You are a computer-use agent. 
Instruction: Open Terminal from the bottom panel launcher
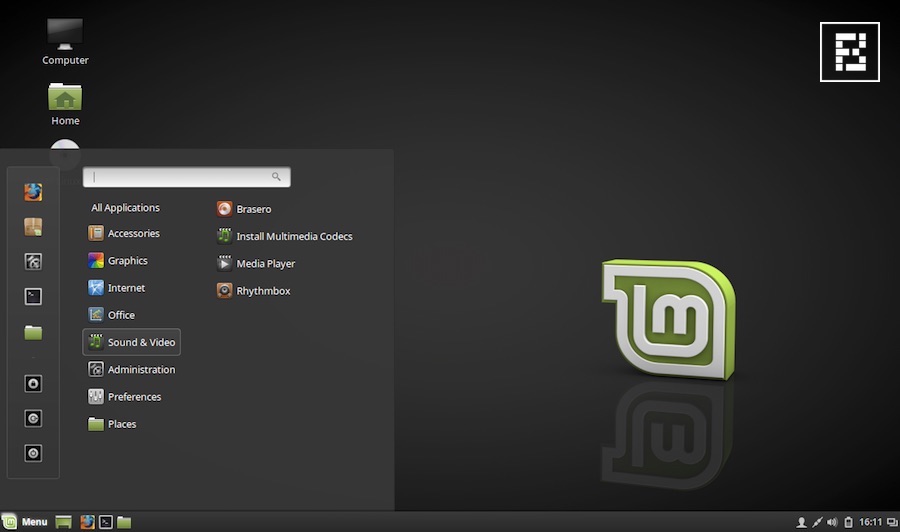(x=106, y=522)
